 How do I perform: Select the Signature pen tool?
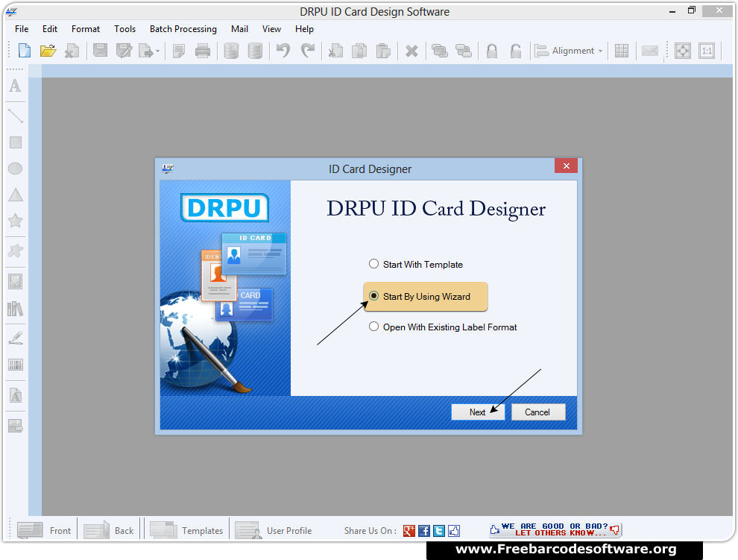click(16, 338)
